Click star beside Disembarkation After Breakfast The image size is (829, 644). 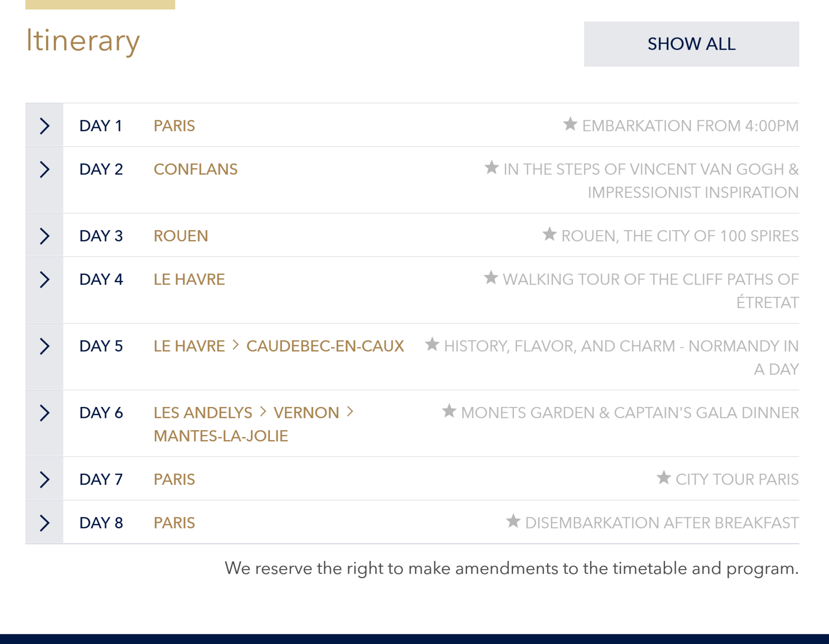tap(513, 521)
